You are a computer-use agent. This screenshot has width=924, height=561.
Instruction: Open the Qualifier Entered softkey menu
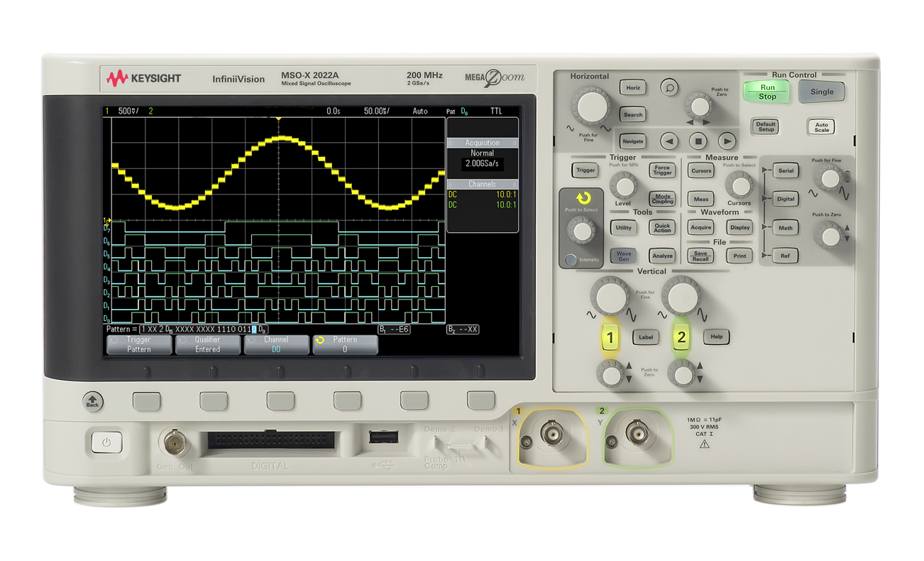click(x=208, y=344)
